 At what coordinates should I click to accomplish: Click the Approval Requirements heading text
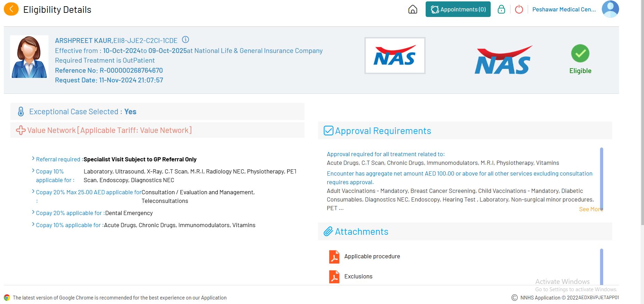click(x=383, y=131)
